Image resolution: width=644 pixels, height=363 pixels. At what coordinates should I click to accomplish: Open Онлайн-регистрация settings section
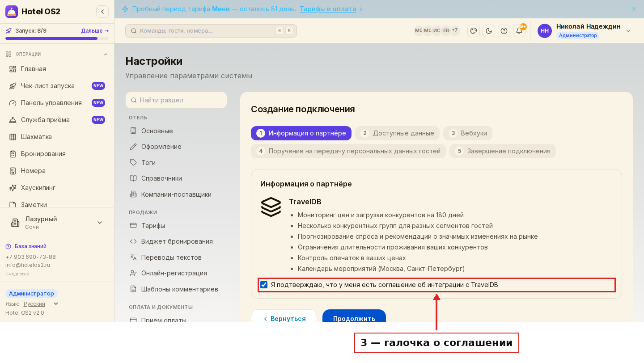pyautogui.click(x=176, y=273)
